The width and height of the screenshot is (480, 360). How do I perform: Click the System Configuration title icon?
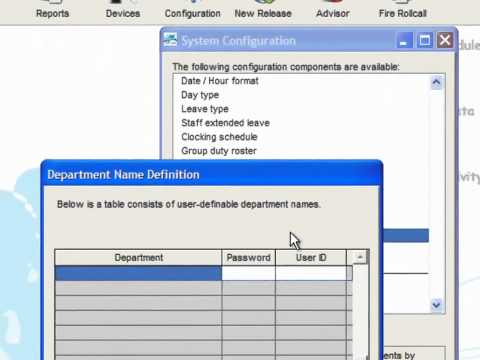(170, 40)
